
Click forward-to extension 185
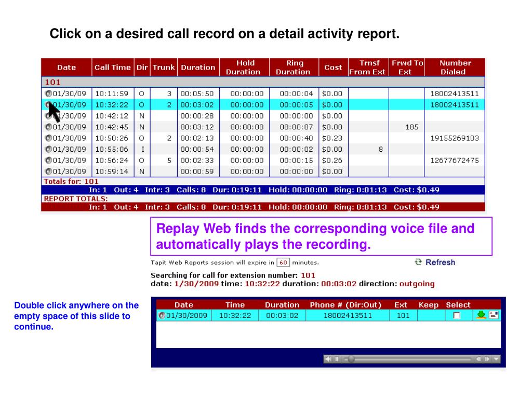coord(411,127)
